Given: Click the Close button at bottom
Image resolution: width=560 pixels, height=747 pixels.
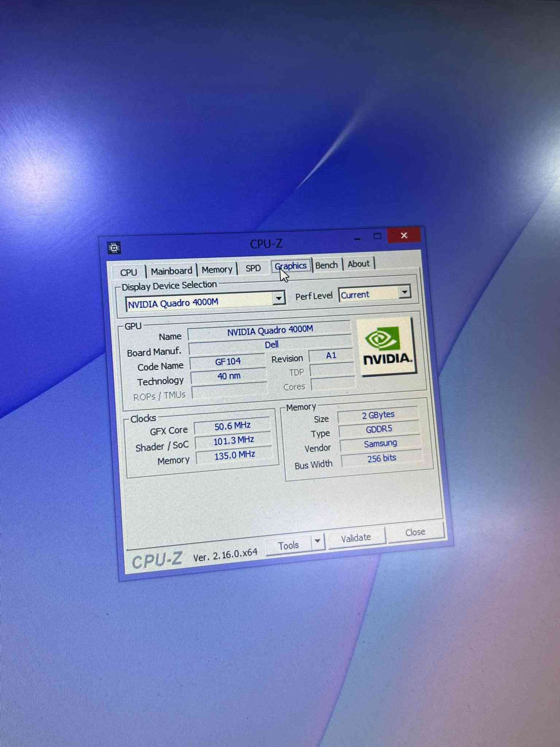Looking at the screenshot, I should click(415, 532).
